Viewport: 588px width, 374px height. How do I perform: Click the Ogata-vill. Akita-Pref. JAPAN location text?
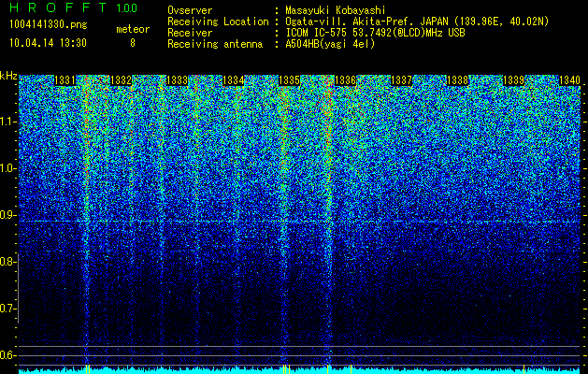tap(417, 22)
